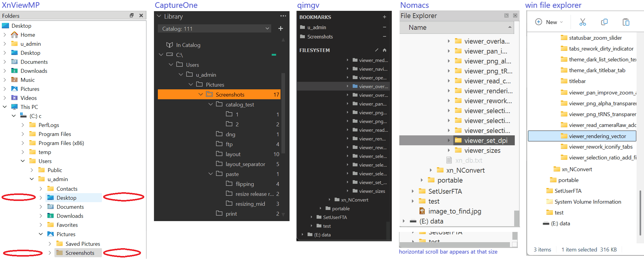
Task: Open the New menu in win file explorer
Action: (x=549, y=22)
